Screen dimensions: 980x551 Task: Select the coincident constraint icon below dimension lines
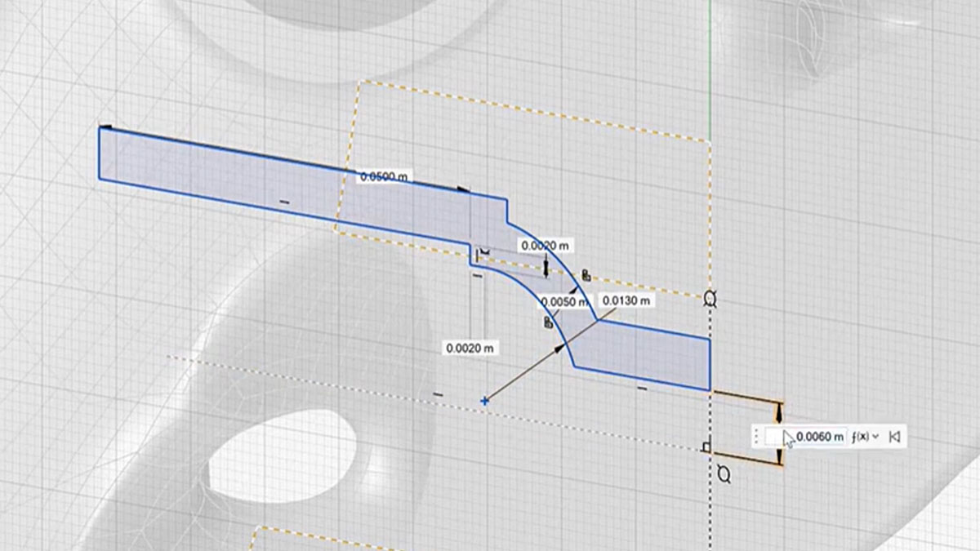724,474
